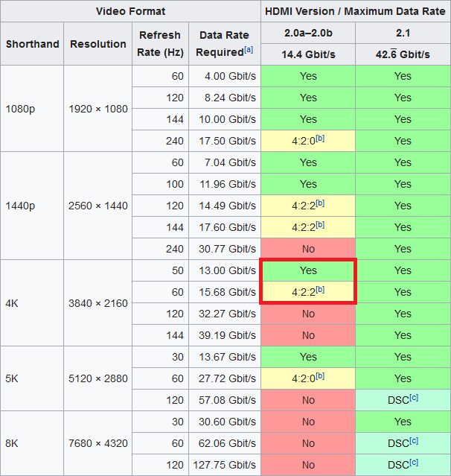Click 2.1 'Yes' in the 39.19 Gbit/s row
The height and width of the screenshot is (476, 451).
pos(403,335)
